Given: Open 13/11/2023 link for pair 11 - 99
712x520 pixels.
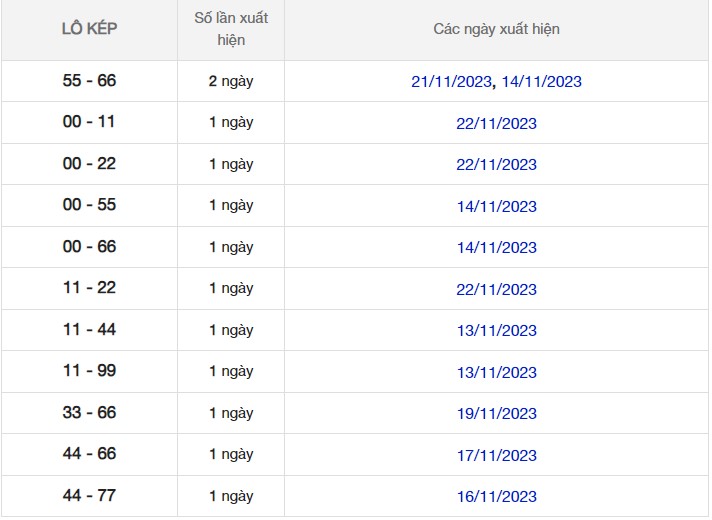Looking at the screenshot, I should (496, 372).
